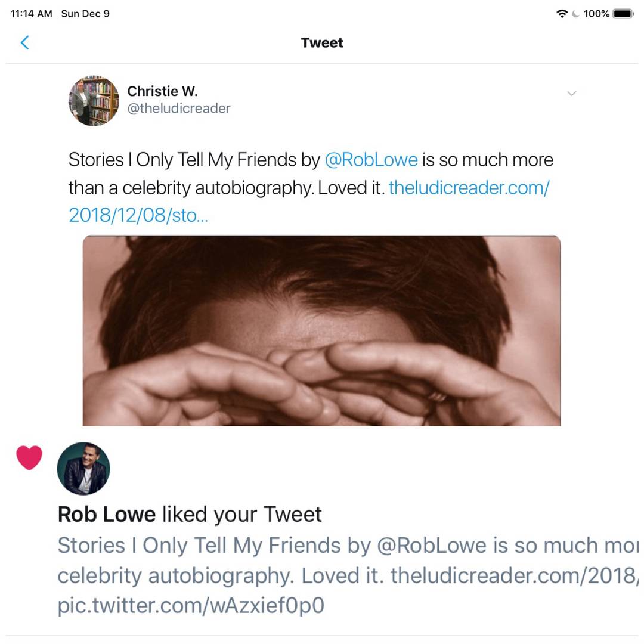Open Christie W.'s profile picture

pos(94,101)
